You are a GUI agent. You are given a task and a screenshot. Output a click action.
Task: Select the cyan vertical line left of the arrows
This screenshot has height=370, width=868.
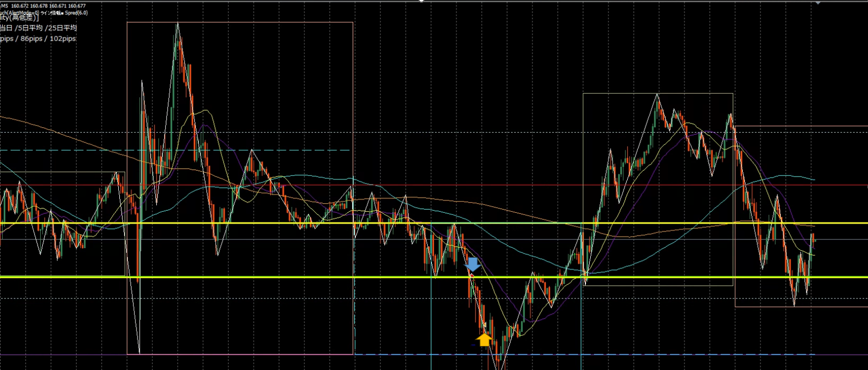click(431, 321)
